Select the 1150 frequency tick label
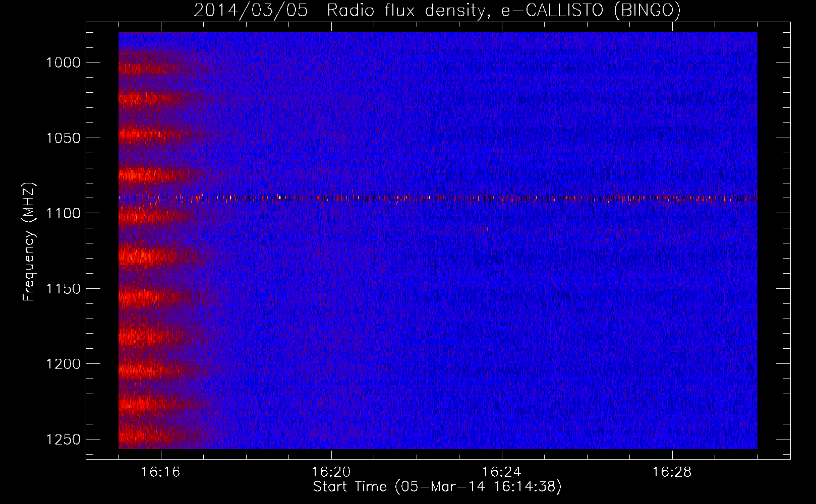This screenshot has width=816, height=504. coord(63,289)
